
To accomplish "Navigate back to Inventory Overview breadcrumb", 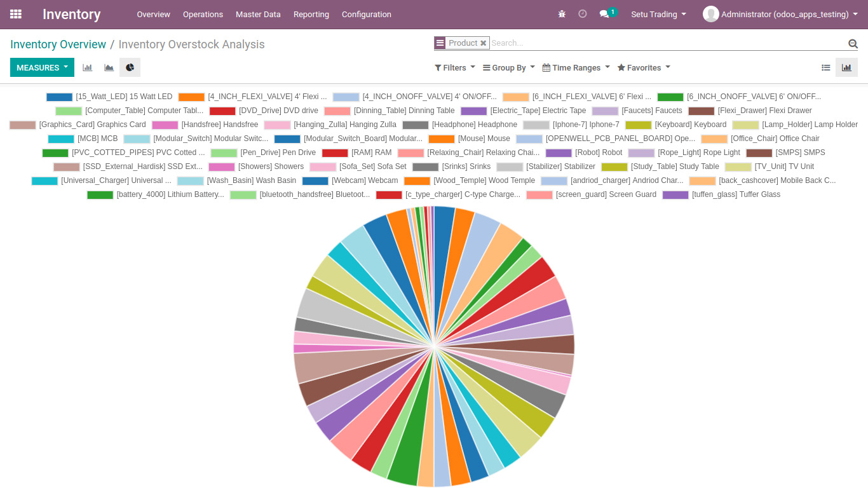I will point(58,44).
